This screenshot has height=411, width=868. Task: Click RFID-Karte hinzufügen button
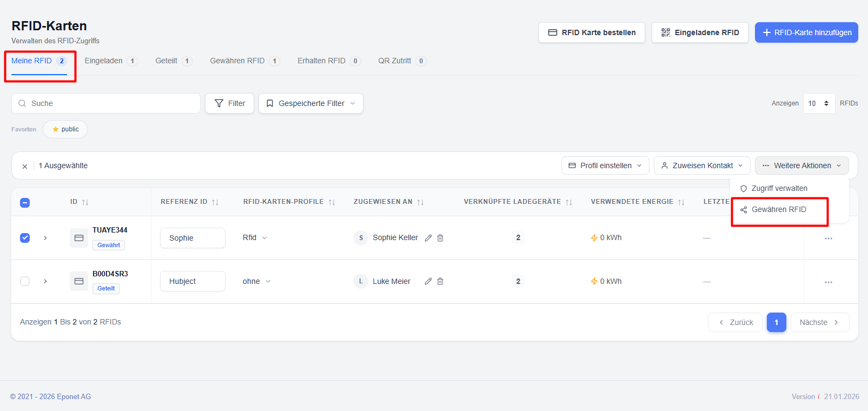[x=806, y=32]
